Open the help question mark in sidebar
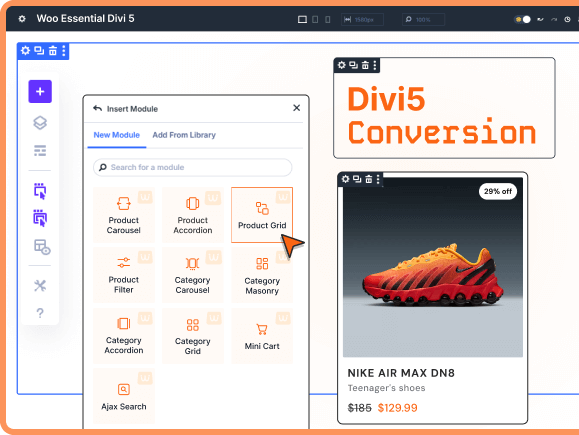 40,313
